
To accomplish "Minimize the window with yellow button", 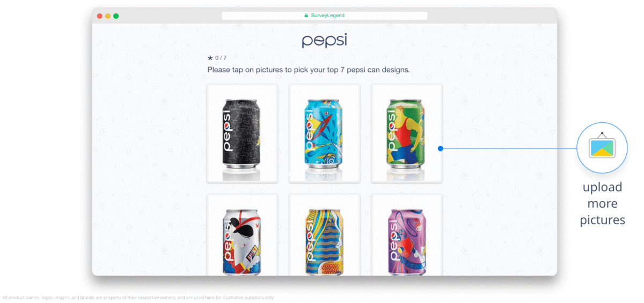I will pos(108,16).
